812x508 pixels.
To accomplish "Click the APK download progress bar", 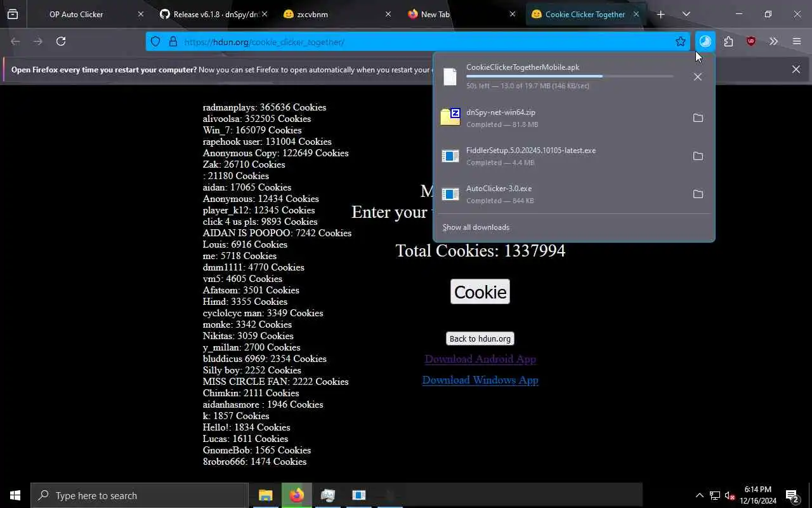I will [570, 76].
